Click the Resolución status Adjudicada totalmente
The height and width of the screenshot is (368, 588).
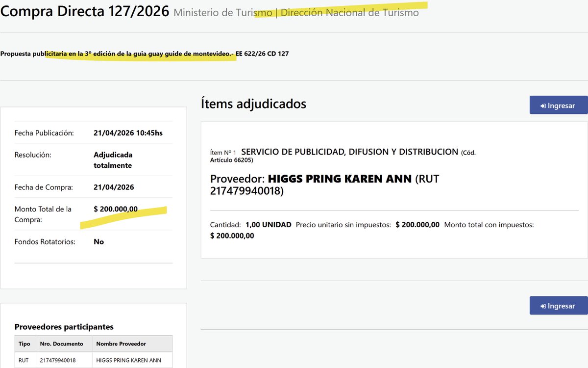(x=113, y=159)
